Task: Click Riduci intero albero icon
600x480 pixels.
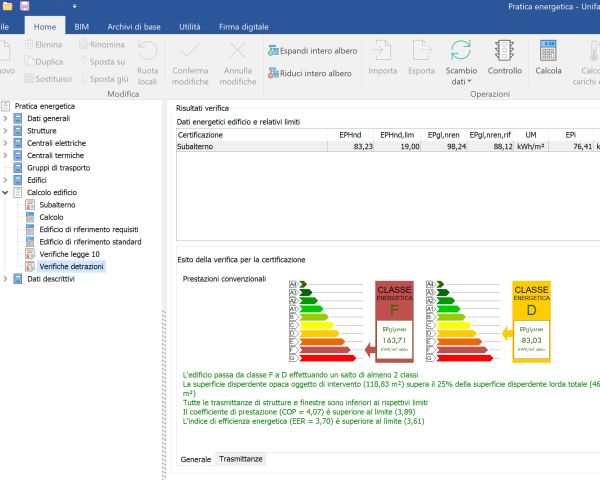Action: click(x=274, y=73)
